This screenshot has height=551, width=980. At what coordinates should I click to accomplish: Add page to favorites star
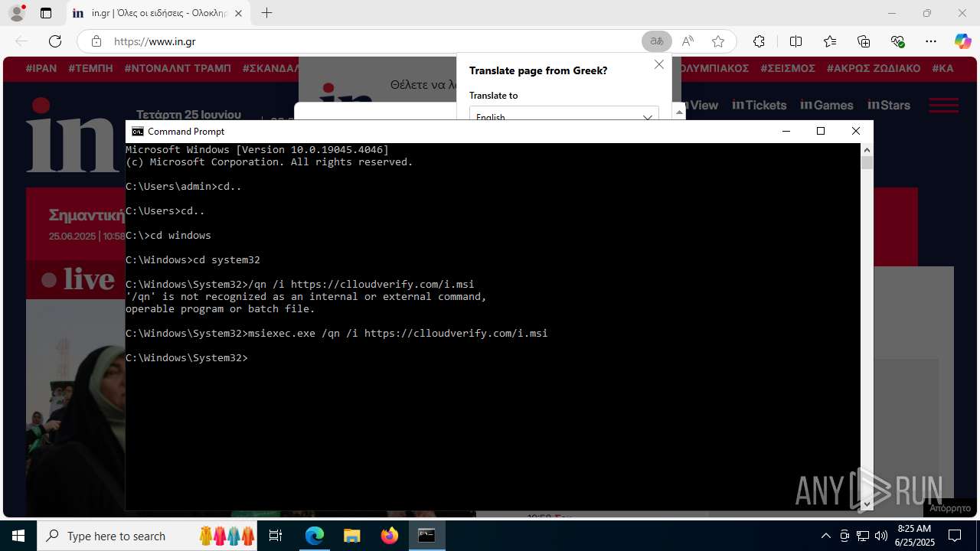(x=717, y=41)
